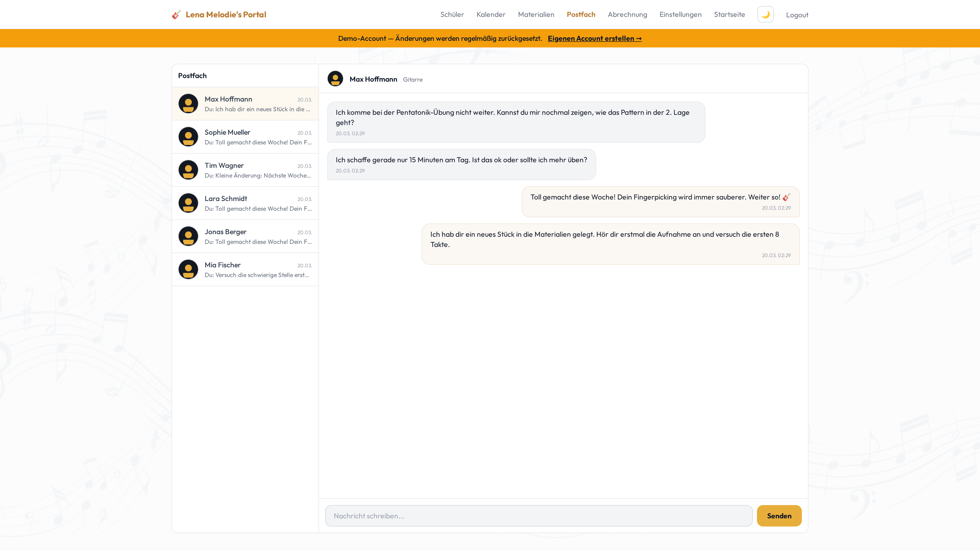Click Max Hoffmann's avatar in chat header
980x551 pixels.
coord(335,79)
